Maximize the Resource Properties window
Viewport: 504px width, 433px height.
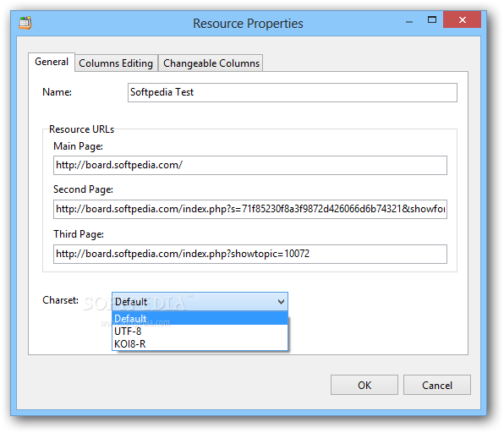431,20
